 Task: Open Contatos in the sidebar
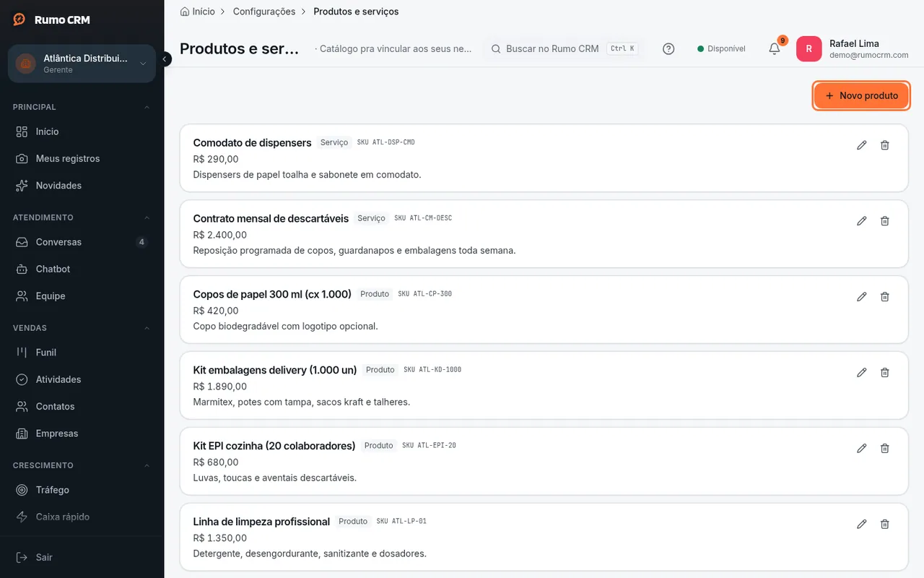click(82, 407)
